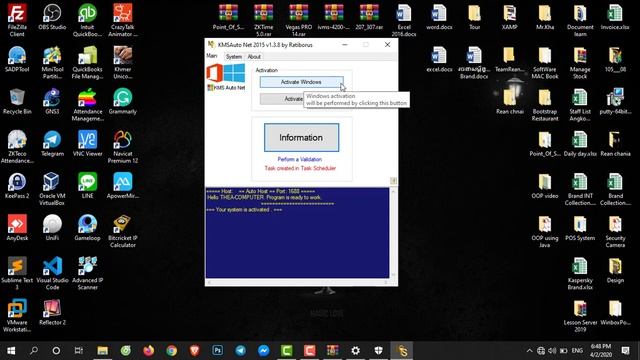The width and height of the screenshot is (640, 360).
Task: Open Firefox from the taskbar
Action: click(149, 351)
